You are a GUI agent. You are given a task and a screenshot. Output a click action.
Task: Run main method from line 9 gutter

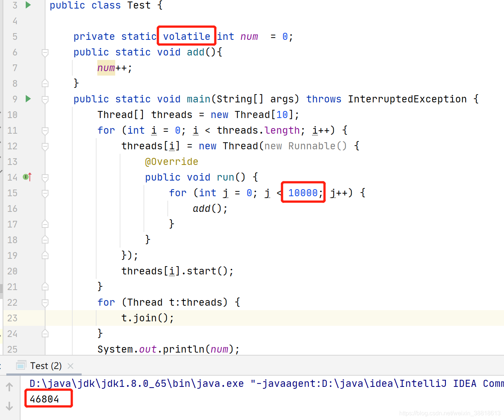(x=28, y=99)
